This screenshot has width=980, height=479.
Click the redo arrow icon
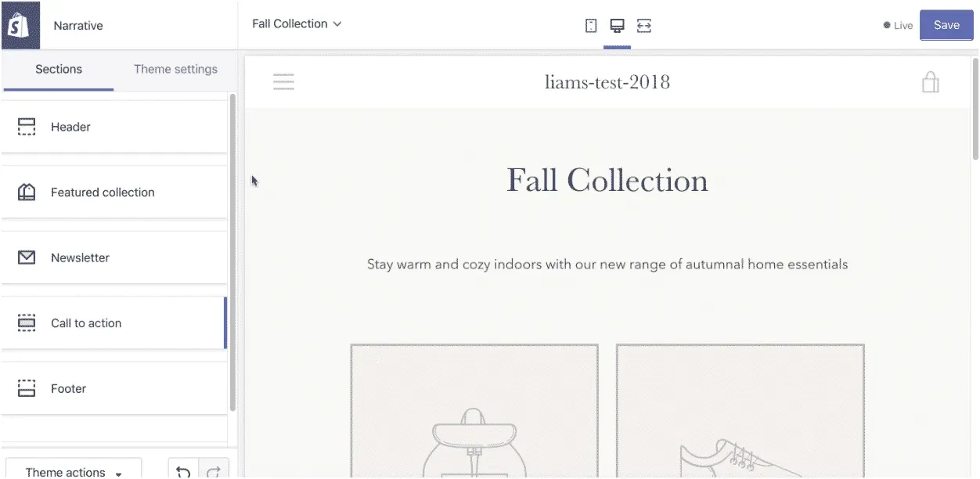click(x=213, y=470)
